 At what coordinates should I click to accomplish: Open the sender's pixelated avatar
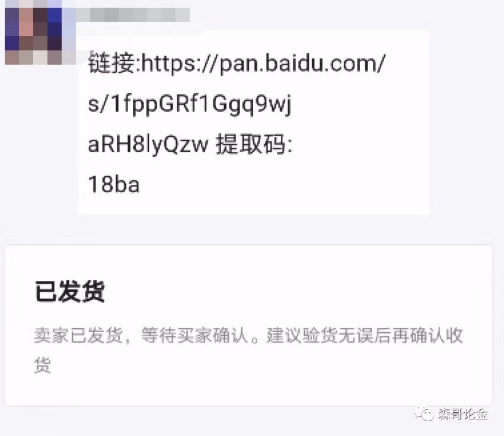[33, 32]
